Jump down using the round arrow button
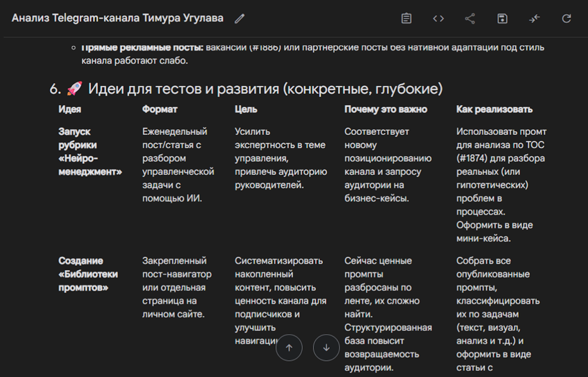 pyautogui.click(x=326, y=348)
